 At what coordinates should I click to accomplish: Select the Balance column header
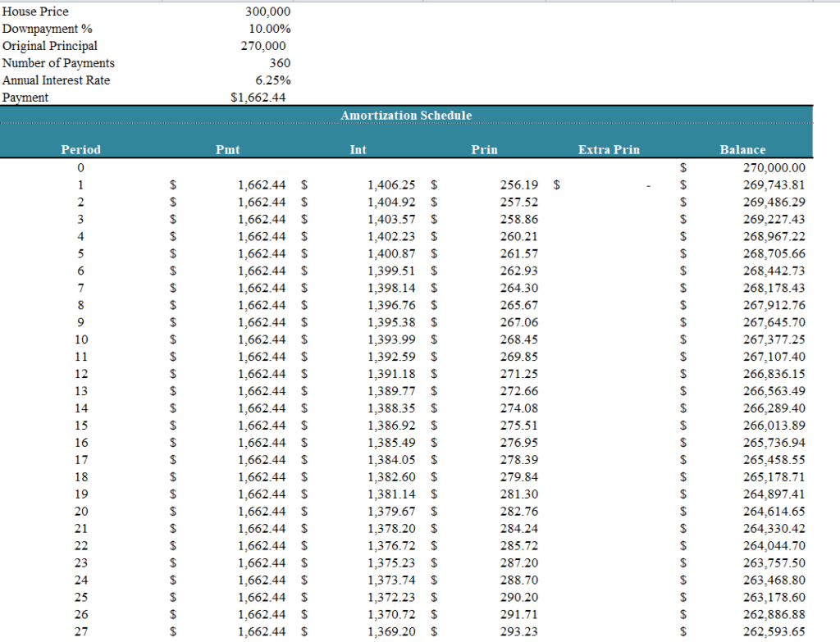(x=742, y=149)
